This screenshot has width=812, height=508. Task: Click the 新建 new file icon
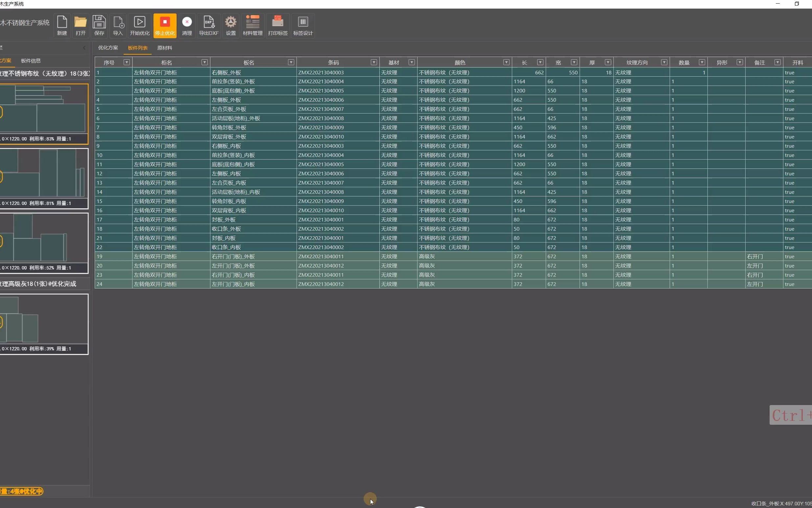[x=62, y=26]
